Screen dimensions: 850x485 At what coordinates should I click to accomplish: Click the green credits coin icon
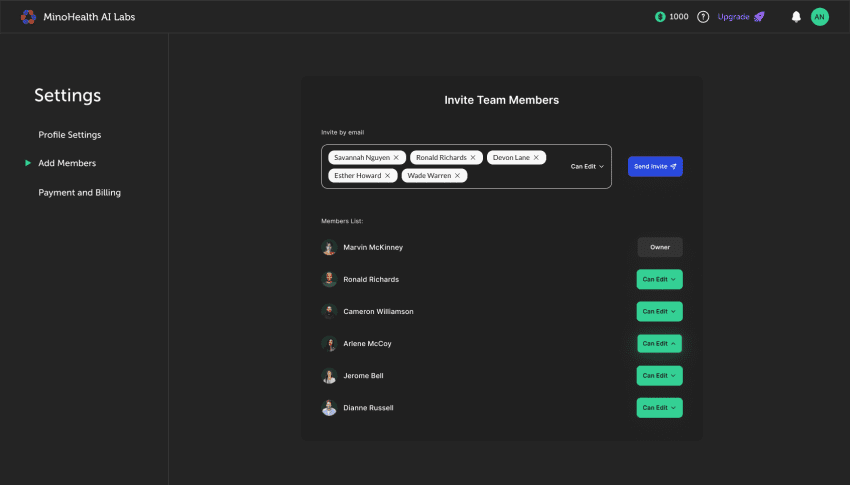660,17
